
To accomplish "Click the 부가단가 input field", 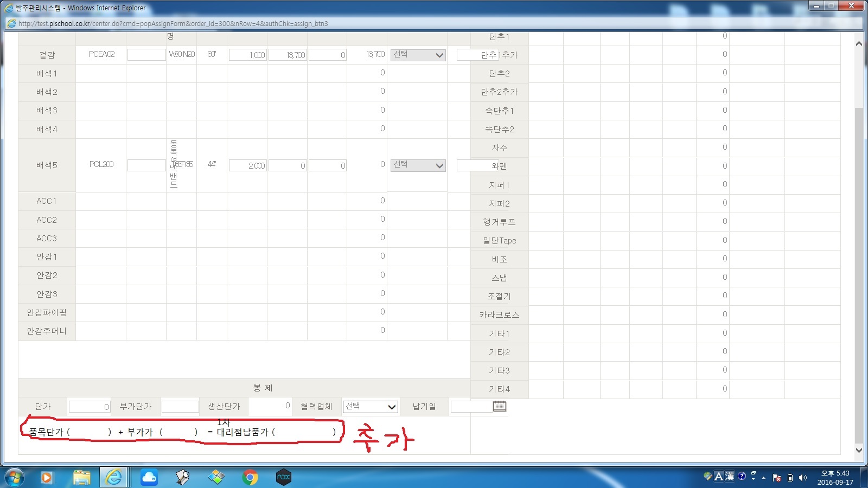I will [x=180, y=407].
